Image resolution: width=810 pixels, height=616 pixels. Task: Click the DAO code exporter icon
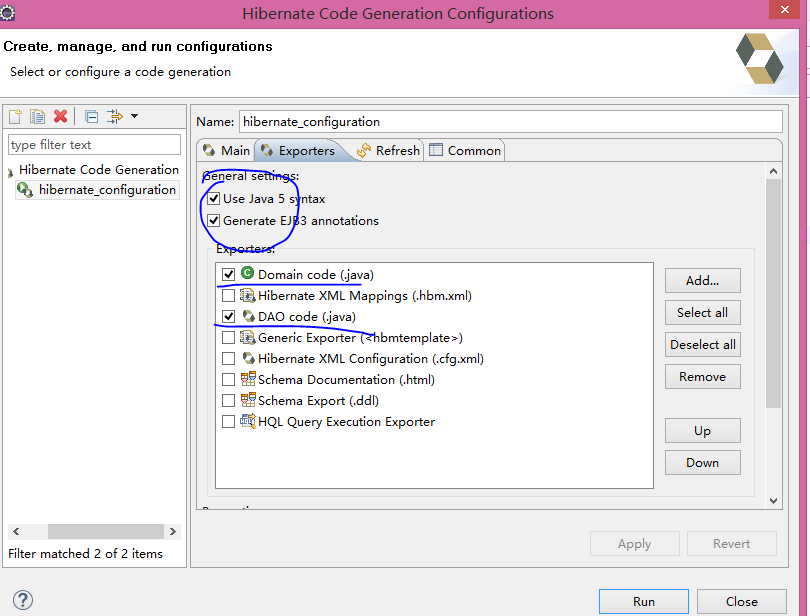tap(248, 316)
